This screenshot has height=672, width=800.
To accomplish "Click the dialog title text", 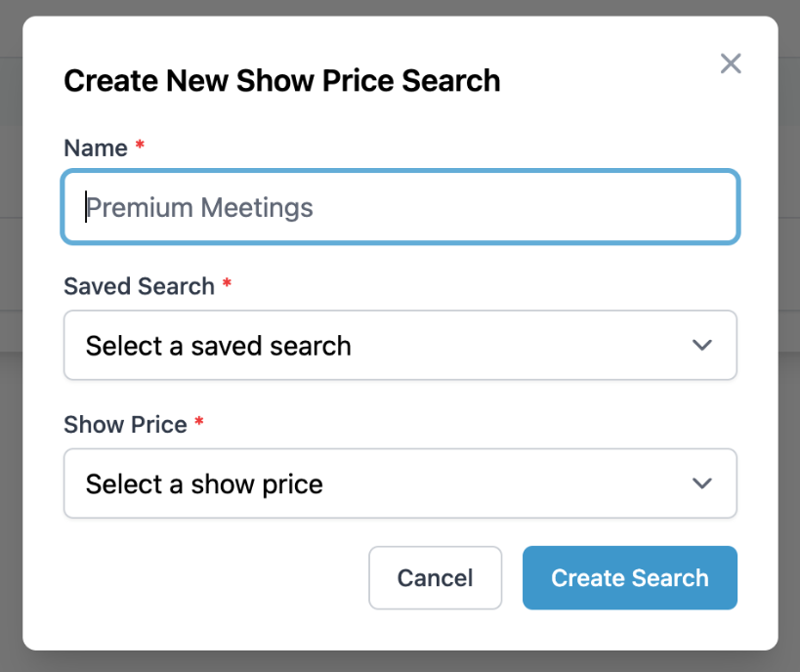I will 281,81.
